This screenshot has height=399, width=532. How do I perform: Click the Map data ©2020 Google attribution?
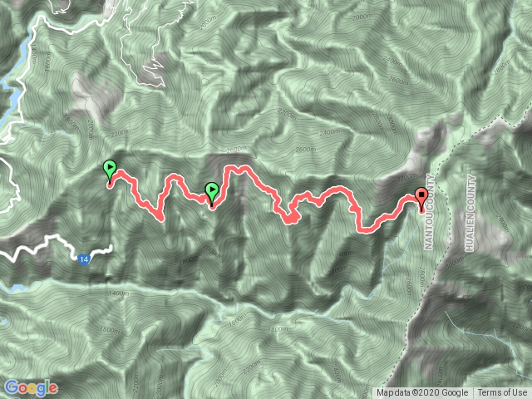coord(421,392)
